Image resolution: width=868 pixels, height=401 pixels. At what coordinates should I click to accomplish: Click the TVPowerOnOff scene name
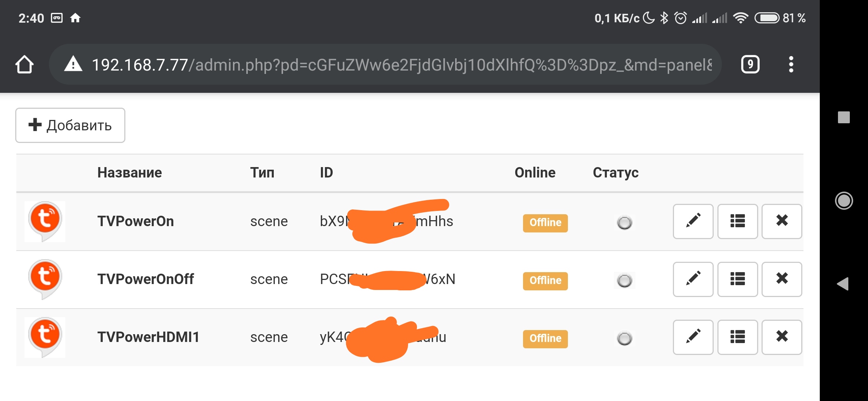click(145, 279)
